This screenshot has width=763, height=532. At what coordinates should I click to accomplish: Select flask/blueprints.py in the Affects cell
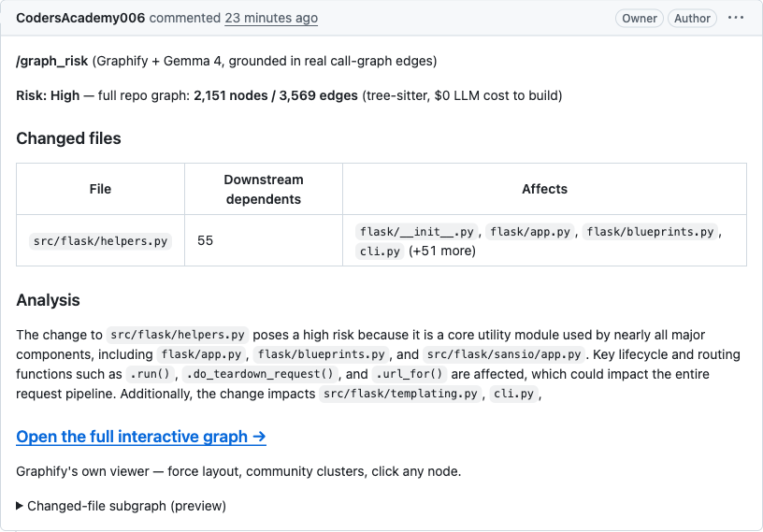[650, 232]
